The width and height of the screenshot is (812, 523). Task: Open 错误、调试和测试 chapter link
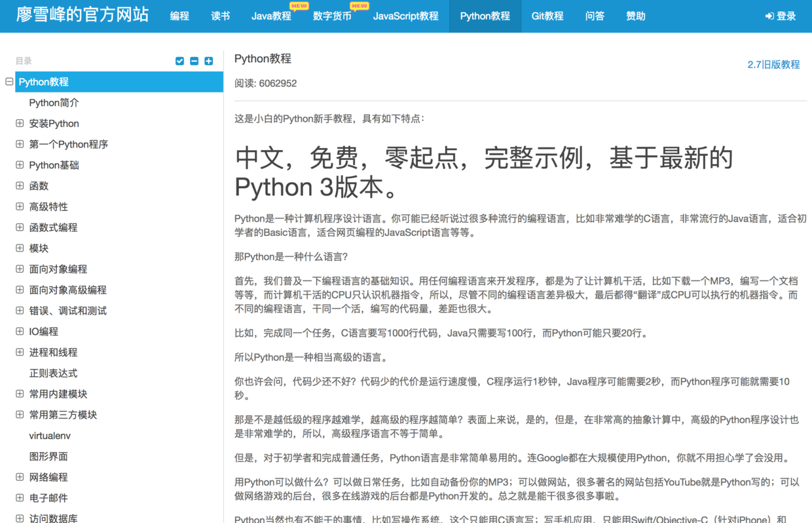67,311
